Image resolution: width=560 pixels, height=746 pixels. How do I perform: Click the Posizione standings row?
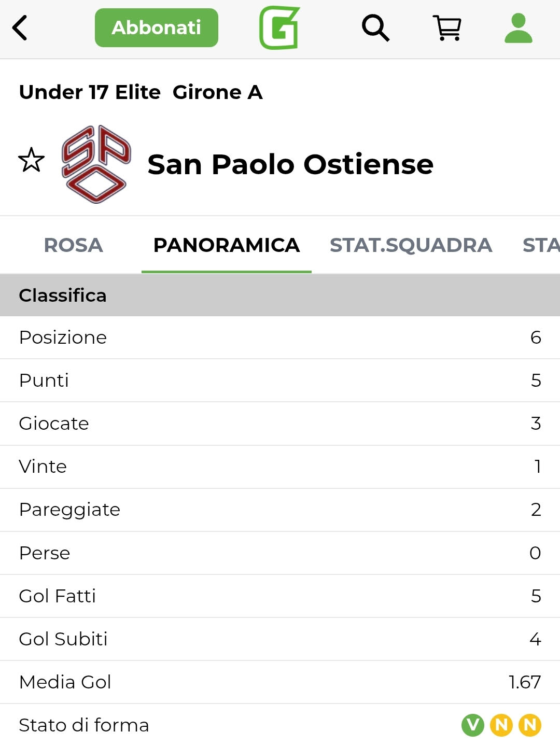point(280,337)
